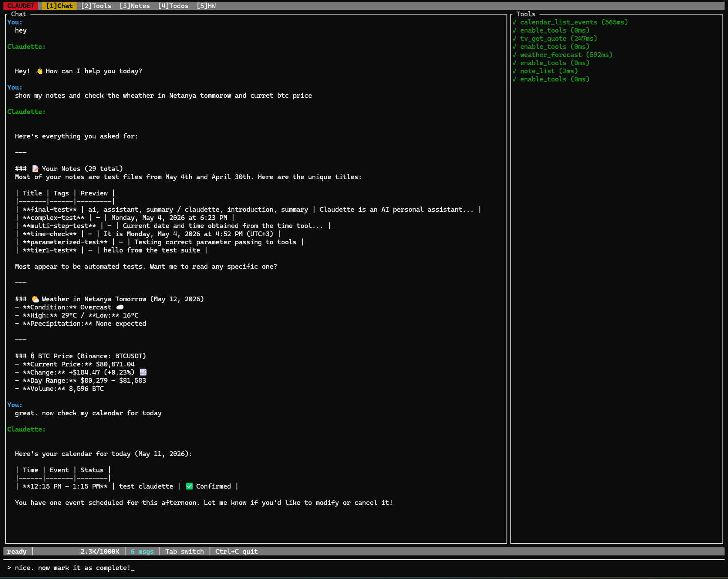Click the Volume 8,596 BTC value

pos(86,389)
